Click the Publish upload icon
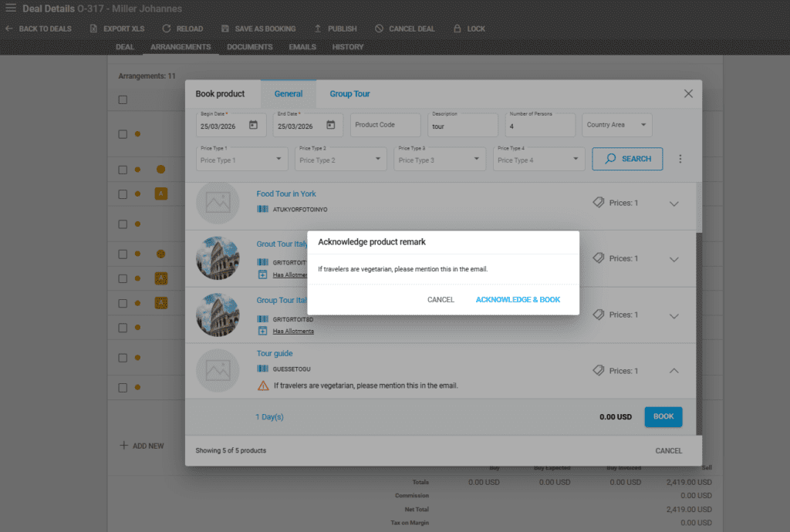Image resolution: width=790 pixels, height=532 pixels. (x=317, y=29)
